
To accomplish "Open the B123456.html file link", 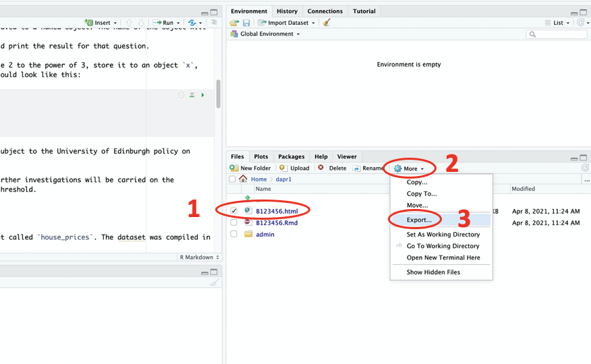I will click(277, 211).
